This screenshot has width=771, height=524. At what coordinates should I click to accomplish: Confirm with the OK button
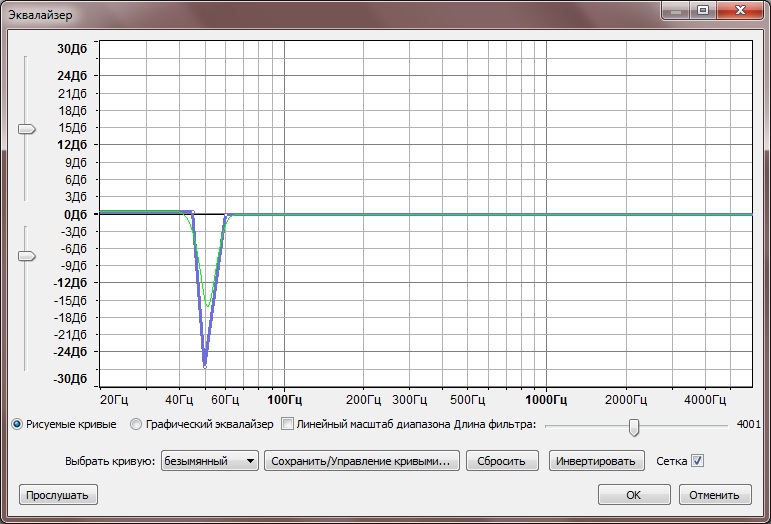click(634, 495)
